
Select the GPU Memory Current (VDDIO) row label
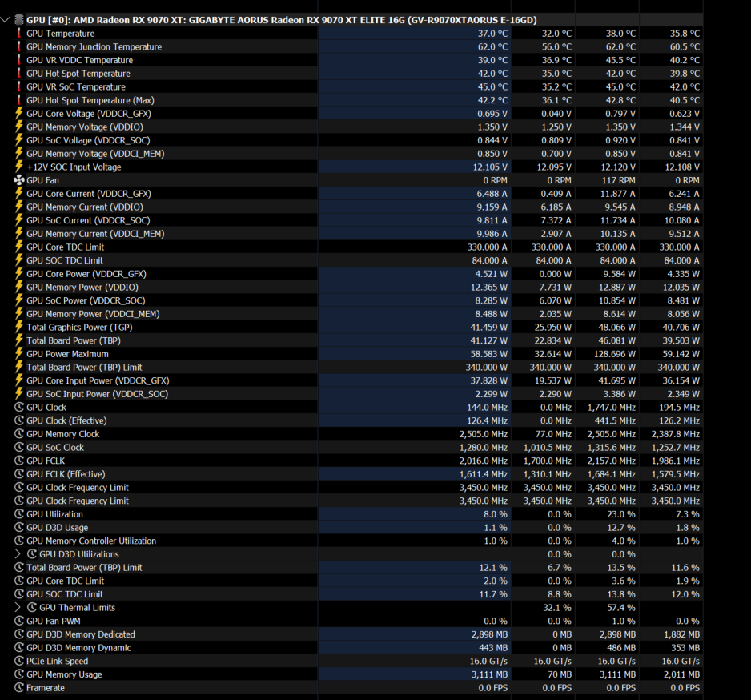coord(85,207)
